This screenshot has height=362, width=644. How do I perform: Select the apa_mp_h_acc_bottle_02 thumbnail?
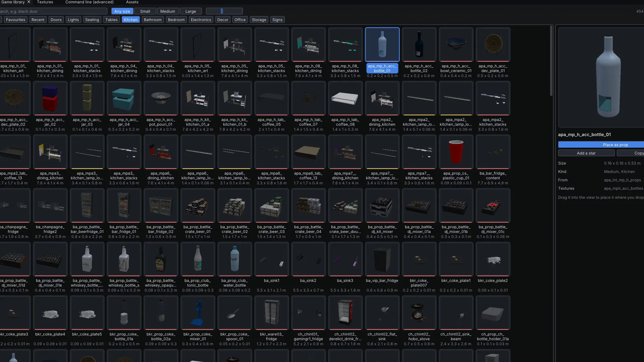pyautogui.click(x=419, y=45)
